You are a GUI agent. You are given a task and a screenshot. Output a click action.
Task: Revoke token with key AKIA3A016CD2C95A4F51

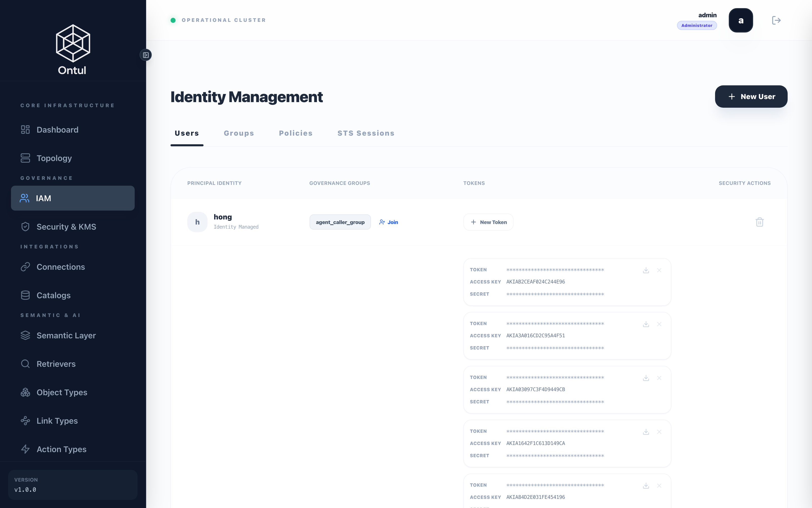pyautogui.click(x=659, y=324)
